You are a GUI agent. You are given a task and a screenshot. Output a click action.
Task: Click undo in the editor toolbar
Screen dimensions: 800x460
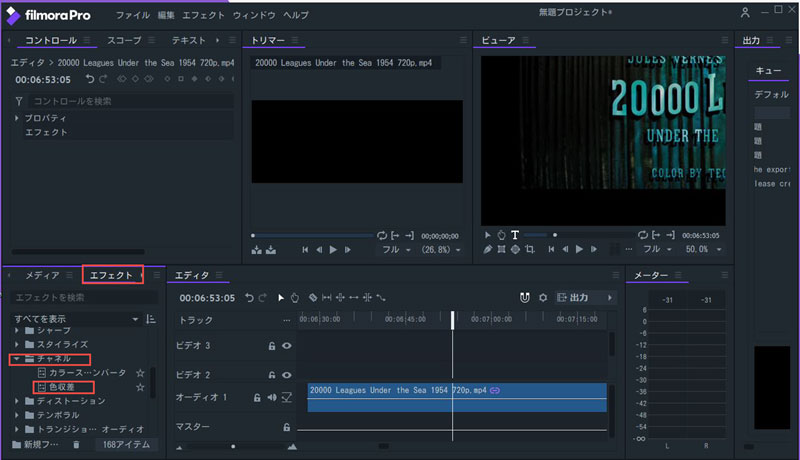249,297
